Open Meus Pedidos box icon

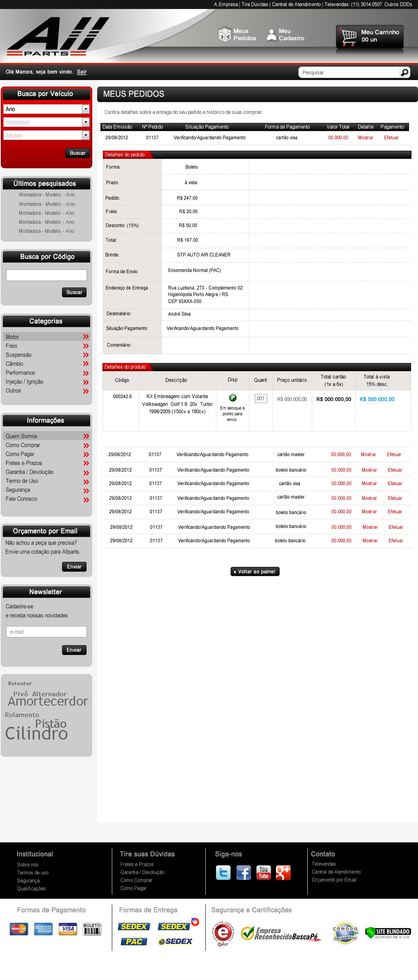pyautogui.click(x=225, y=35)
